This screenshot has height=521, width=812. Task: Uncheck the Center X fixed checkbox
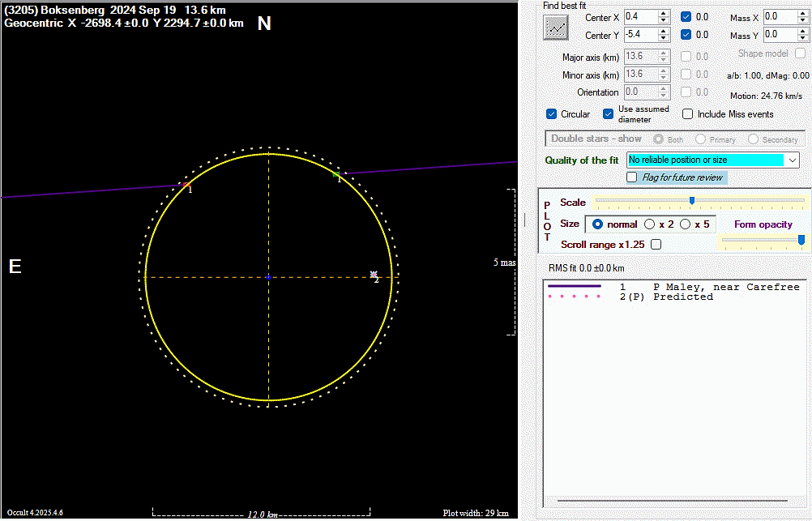[x=686, y=17]
